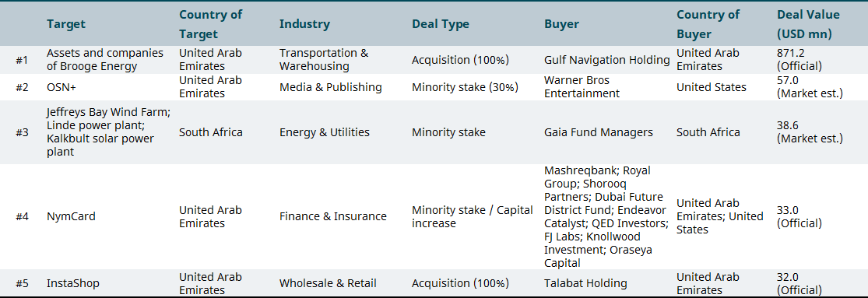This screenshot has width=868, height=298.
Task: Click the Deal Value (USD mn) header
Action: (x=808, y=24)
